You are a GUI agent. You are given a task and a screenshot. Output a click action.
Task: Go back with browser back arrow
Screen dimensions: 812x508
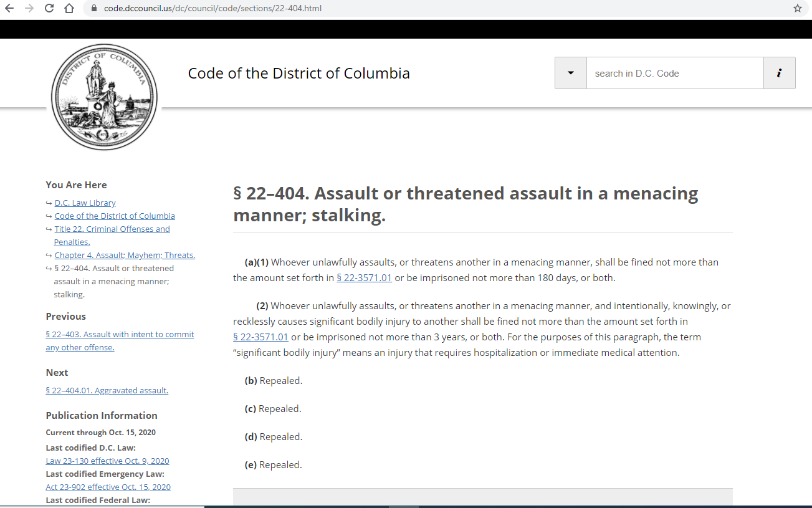click(9, 9)
